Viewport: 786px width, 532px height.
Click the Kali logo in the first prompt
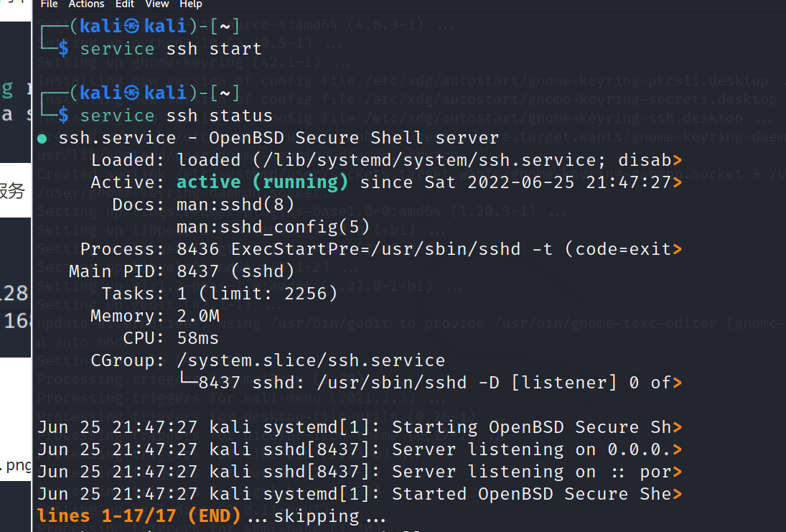click(131, 27)
